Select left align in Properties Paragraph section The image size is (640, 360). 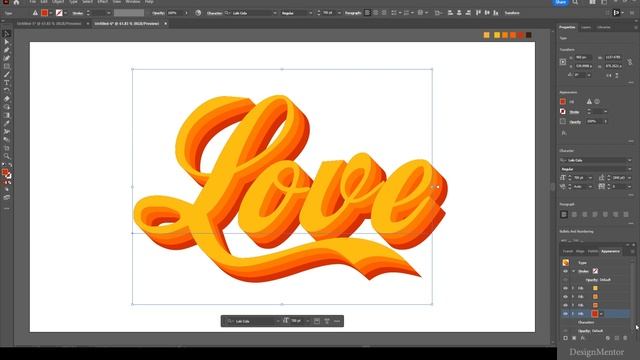[x=564, y=215]
